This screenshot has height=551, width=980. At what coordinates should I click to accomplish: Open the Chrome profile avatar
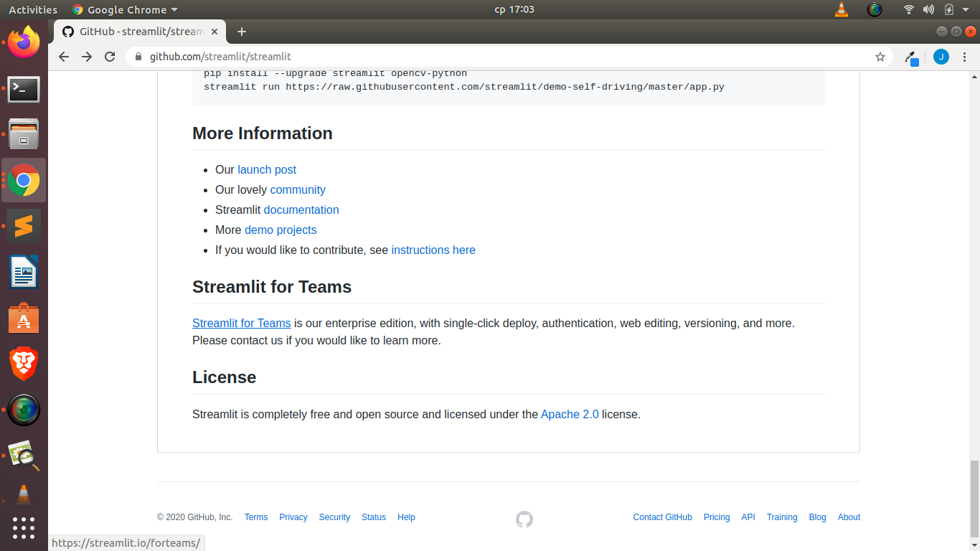941,57
